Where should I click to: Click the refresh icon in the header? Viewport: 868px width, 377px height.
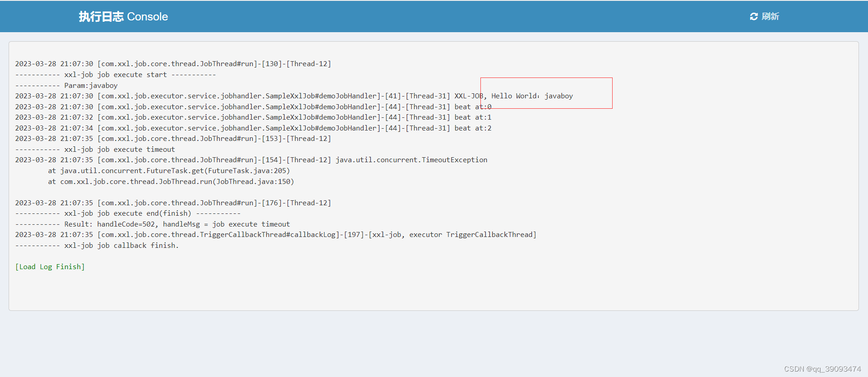[753, 16]
